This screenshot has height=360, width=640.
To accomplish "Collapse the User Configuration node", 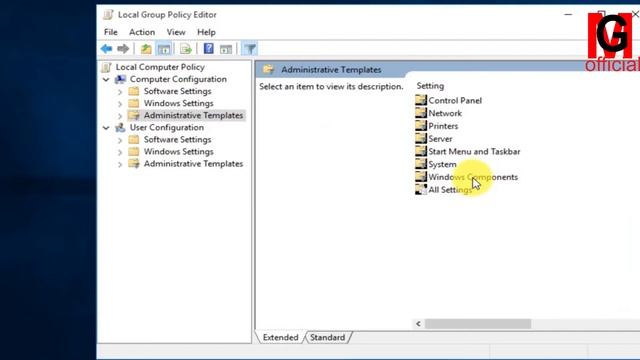I will point(106,128).
